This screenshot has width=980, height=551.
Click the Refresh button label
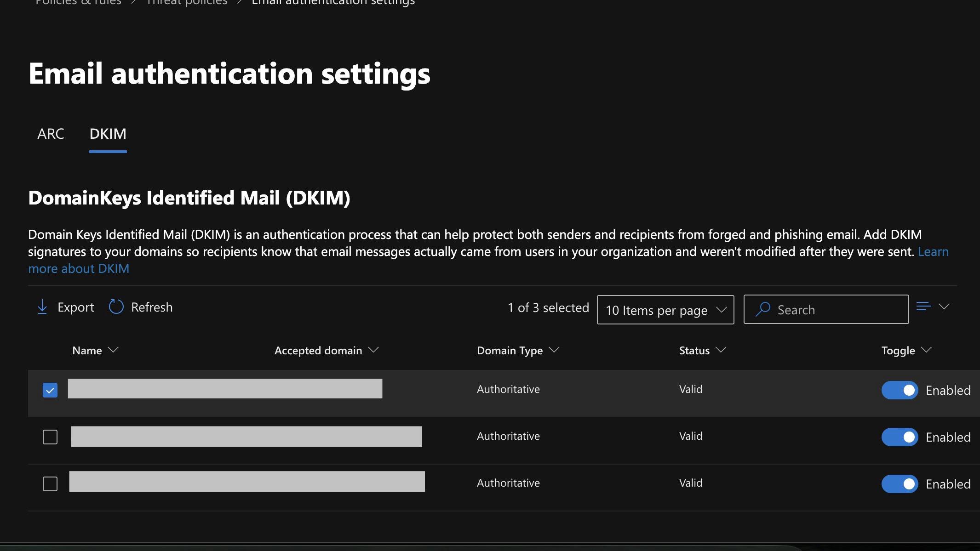point(152,307)
